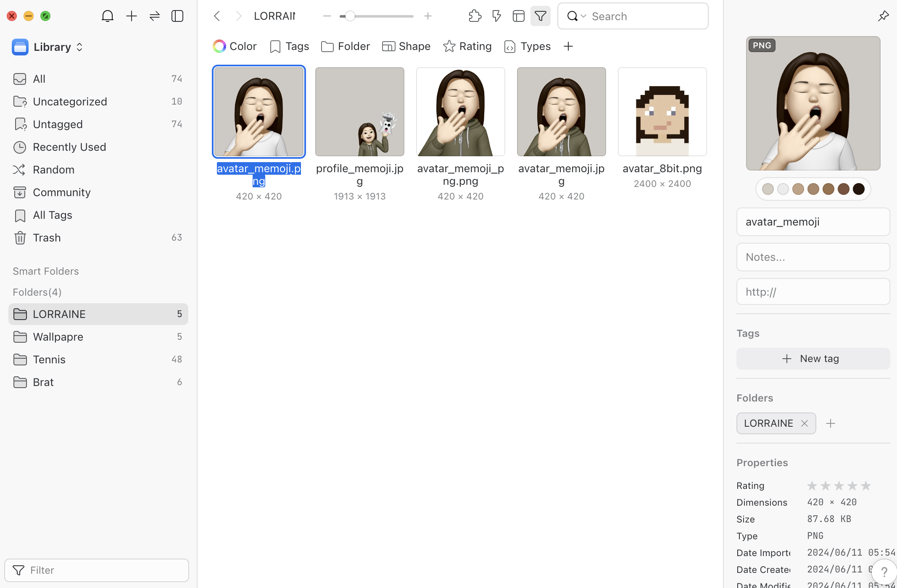Open the Tennis folder

tap(49, 360)
